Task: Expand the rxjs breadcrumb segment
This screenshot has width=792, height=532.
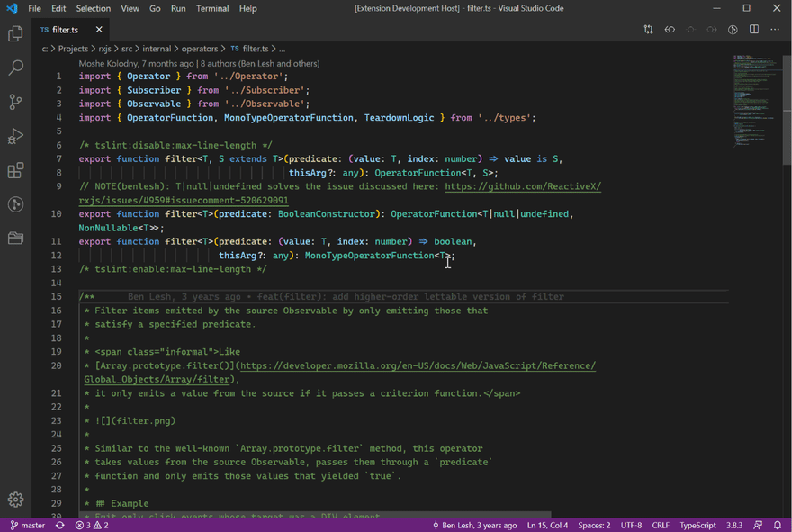Action: tap(104, 49)
